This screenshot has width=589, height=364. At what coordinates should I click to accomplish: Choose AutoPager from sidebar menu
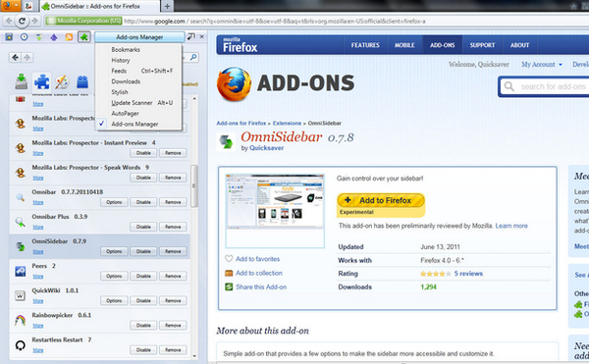click(x=138, y=114)
